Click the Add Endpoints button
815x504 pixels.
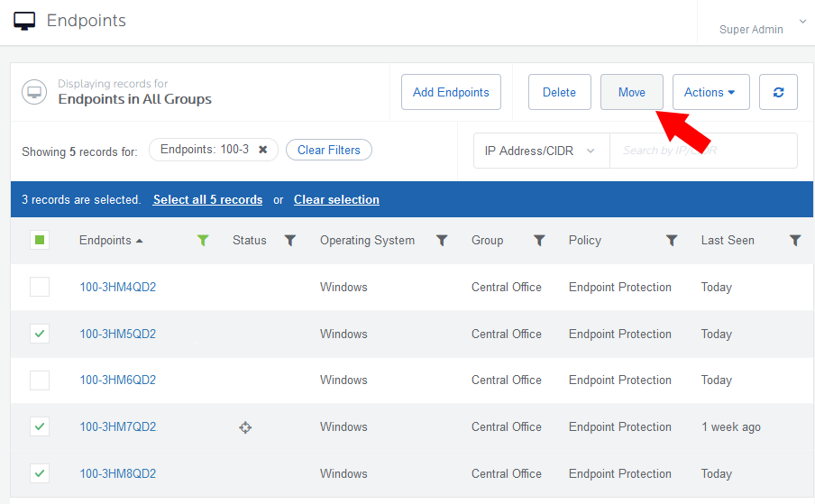click(451, 92)
